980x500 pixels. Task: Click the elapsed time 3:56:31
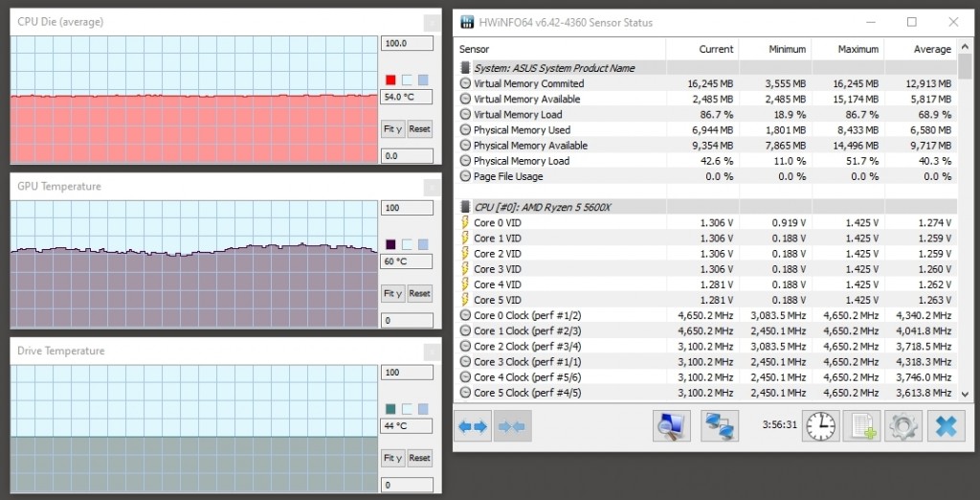click(x=779, y=425)
